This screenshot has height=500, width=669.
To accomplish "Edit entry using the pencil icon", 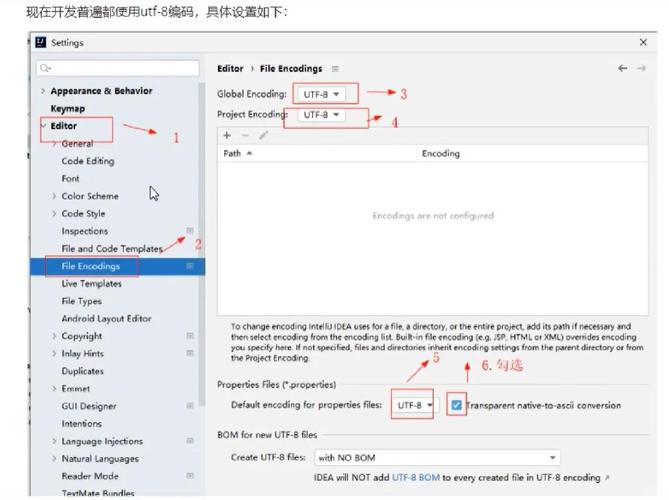I will click(263, 135).
